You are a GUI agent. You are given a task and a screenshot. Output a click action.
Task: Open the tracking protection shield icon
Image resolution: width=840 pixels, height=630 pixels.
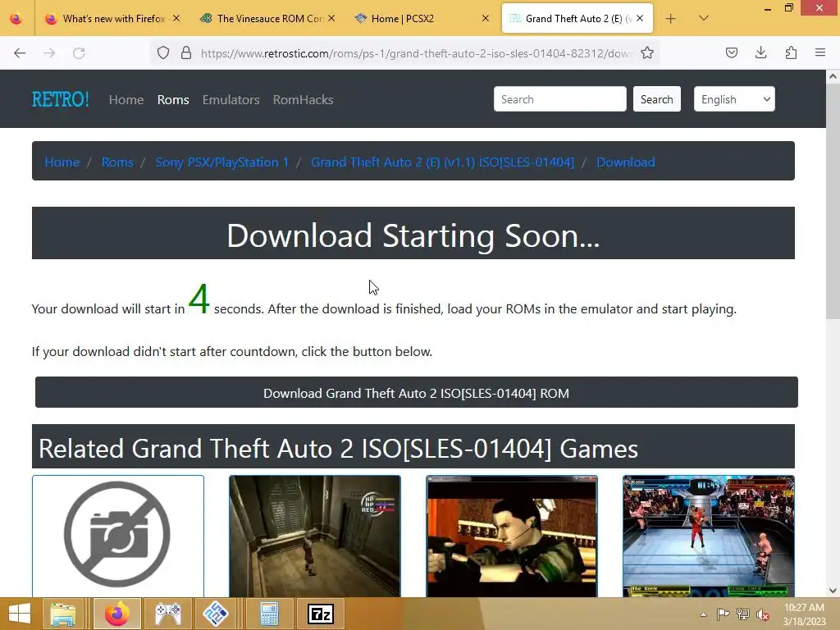tap(163, 52)
